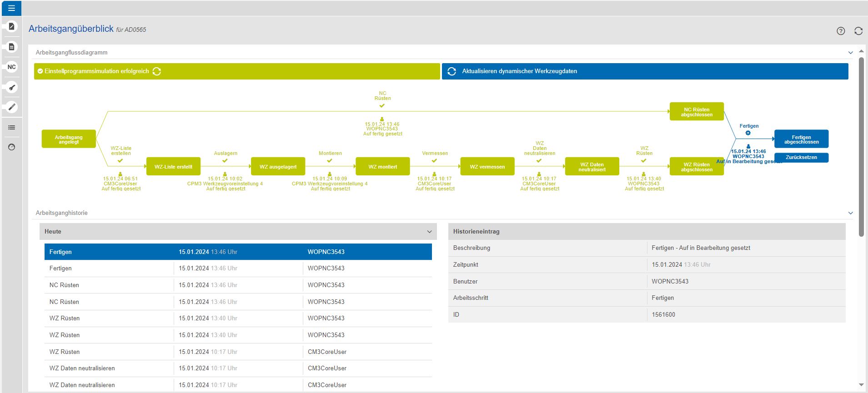
Task: Rerun simulation via Einstellprogrammsimulation refresh icon
Action: click(157, 71)
